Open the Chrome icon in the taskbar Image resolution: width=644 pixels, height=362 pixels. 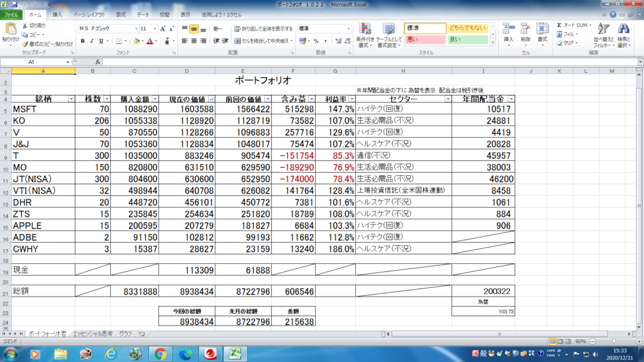pos(160,354)
